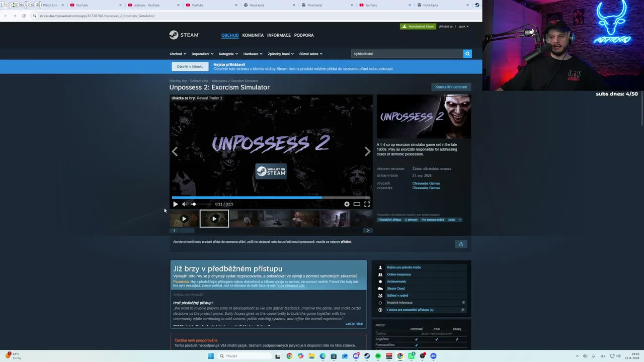Screen dimensions: 644x362
Task: Click the Předběžný přístup tag
Action: [389, 220]
